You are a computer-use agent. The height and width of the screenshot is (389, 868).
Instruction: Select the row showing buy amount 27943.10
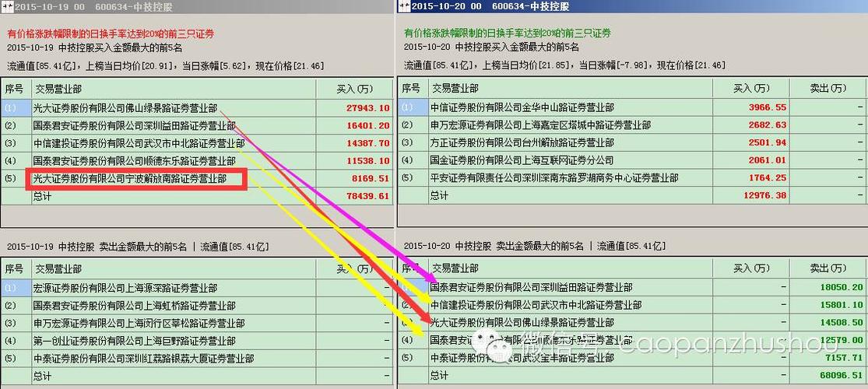[197, 108]
